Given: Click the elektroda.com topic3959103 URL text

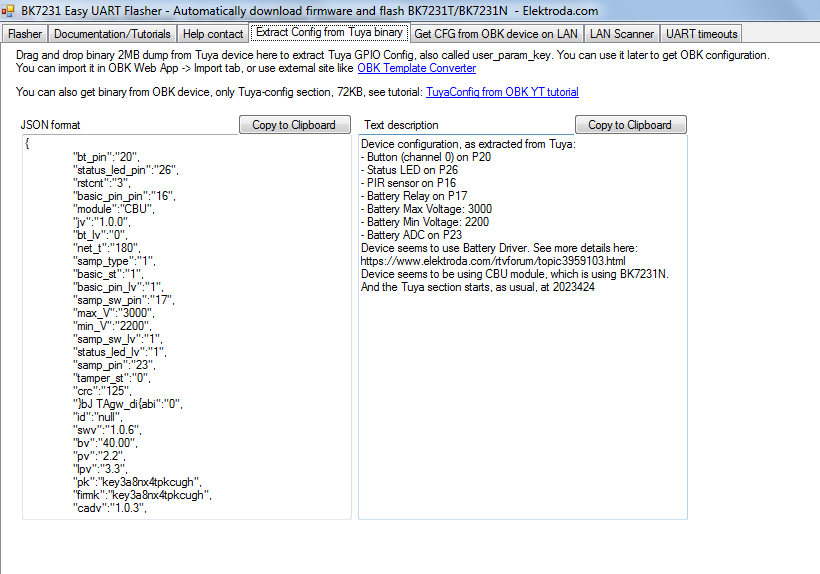Looking at the screenshot, I should [493, 261].
